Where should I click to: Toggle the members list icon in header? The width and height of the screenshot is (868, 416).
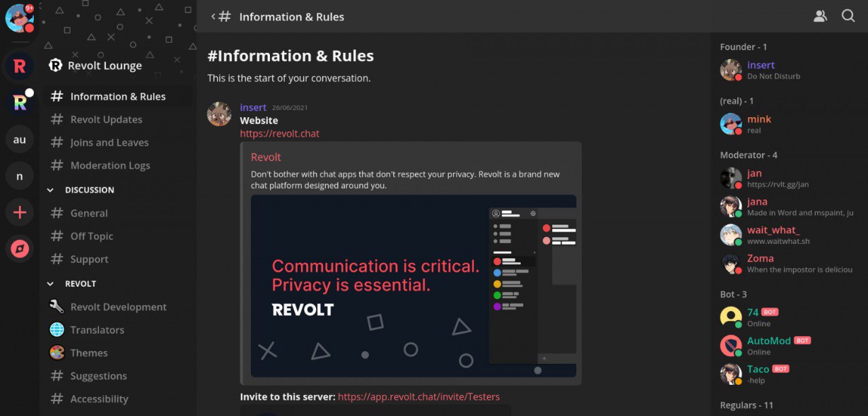(820, 16)
